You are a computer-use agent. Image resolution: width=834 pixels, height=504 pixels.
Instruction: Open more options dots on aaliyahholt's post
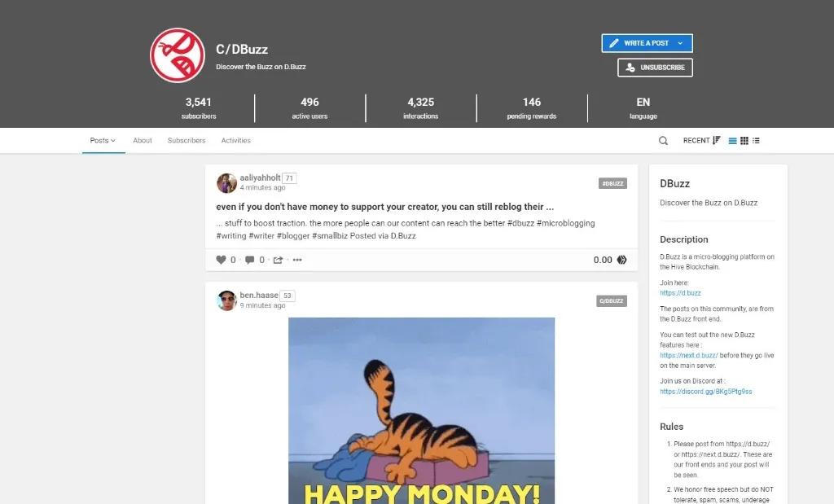[x=297, y=260]
